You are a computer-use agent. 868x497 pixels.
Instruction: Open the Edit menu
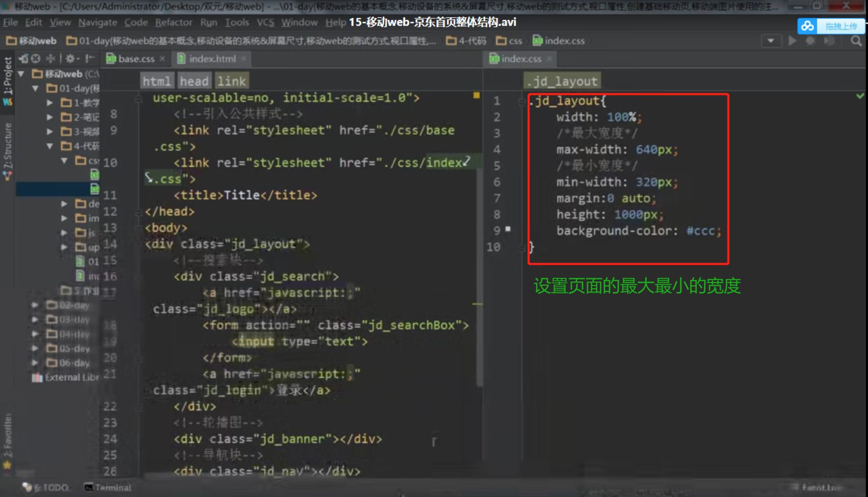click(x=34, y=23)
